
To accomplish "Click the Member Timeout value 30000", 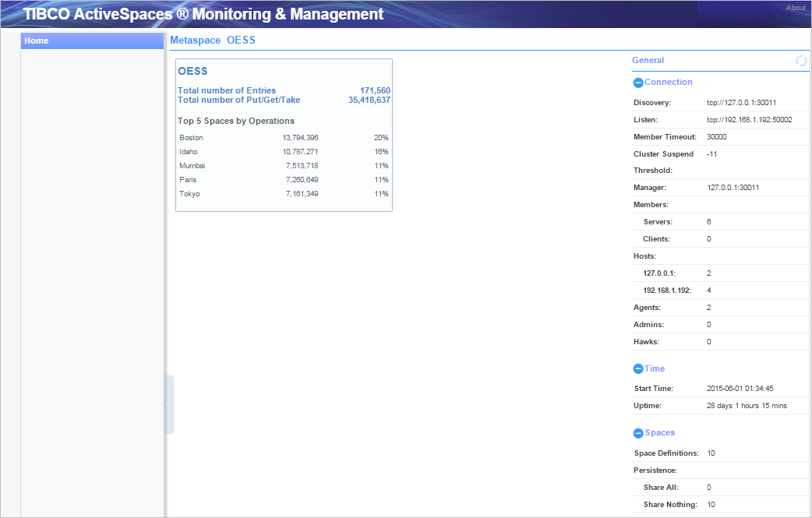I will coord(717,137).
